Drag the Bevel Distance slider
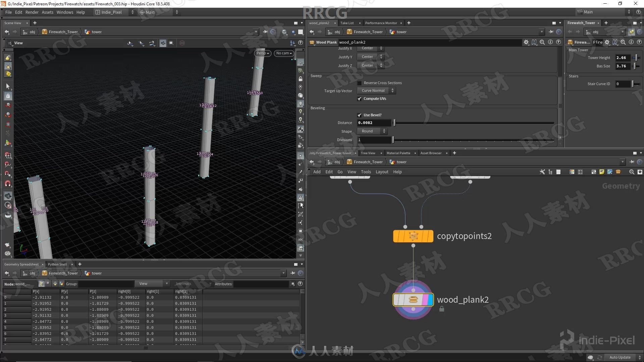This screenshot has height=362, width=644. click(394, 122)
